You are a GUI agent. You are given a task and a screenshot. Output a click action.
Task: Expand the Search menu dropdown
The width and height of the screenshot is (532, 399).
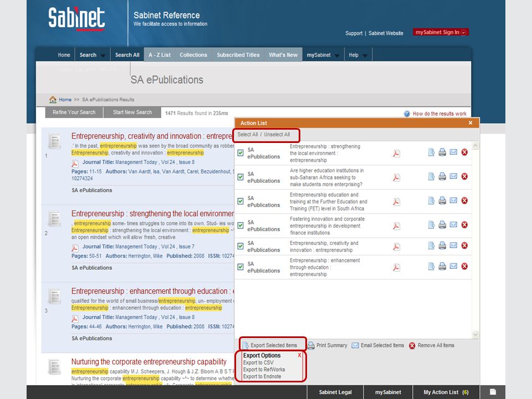(103, 55)
